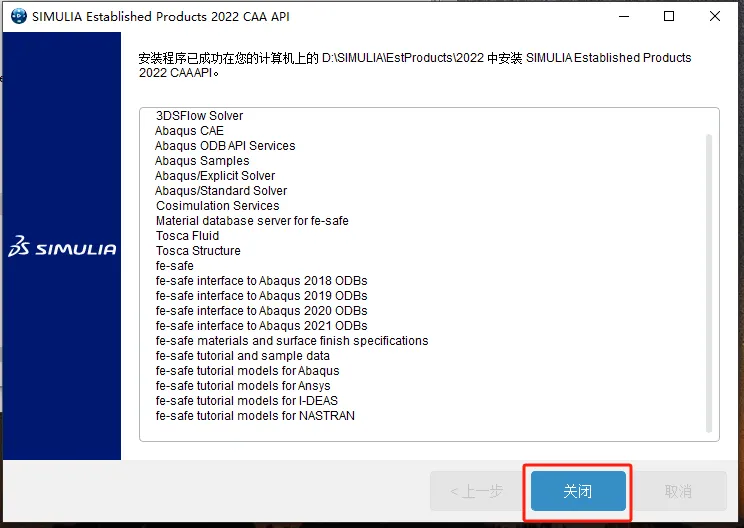Image resolution: width=744 pixels, height=528 pixels.
Task: Select fe-safe tutorial models for NASTRAN
Action: pyautogui.click(x=255, y=416)
